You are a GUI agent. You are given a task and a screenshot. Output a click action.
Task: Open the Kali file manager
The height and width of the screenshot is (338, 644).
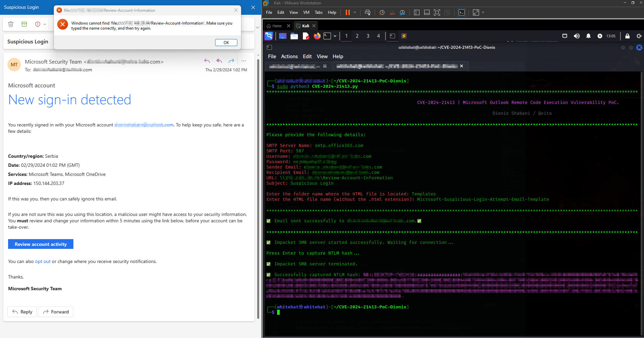[294, 36]
